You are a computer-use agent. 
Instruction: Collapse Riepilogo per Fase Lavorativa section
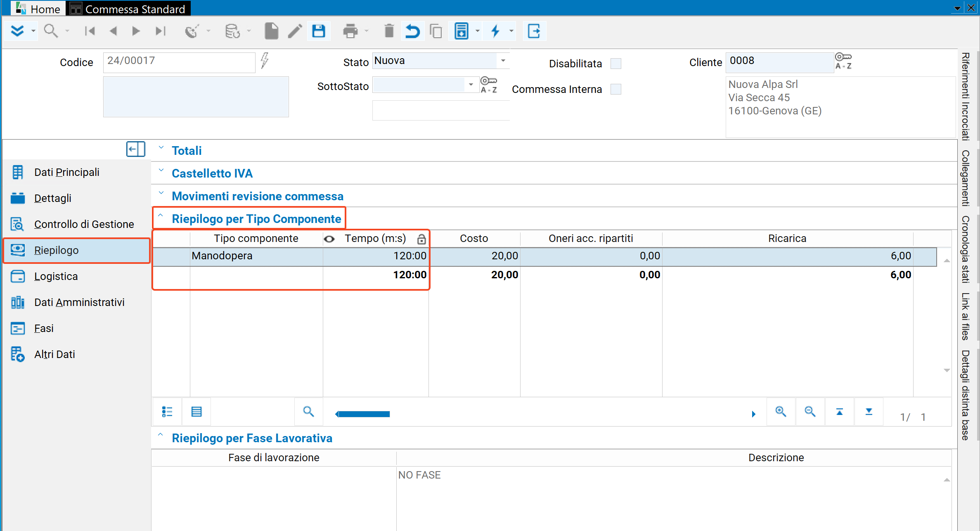point(161,435)
